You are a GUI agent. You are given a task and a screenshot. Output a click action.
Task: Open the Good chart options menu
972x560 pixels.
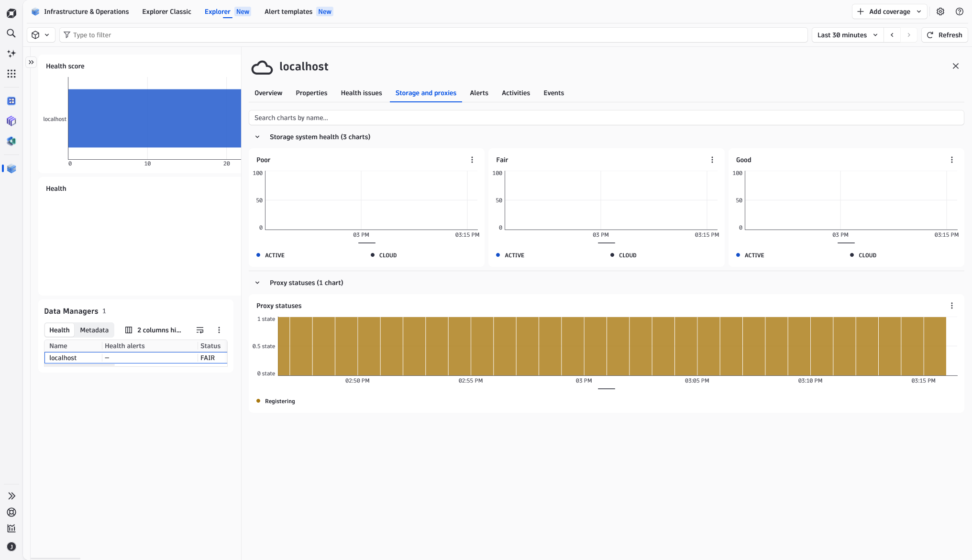pyautogui.click(x=952, y=160)
